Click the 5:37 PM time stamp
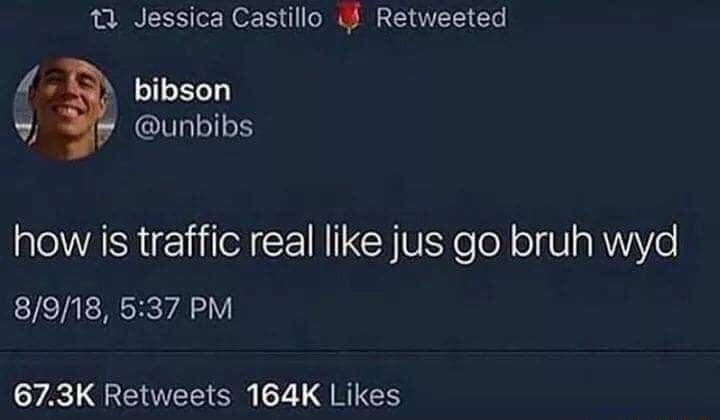 pyautogui.click(x=176, y=308)
